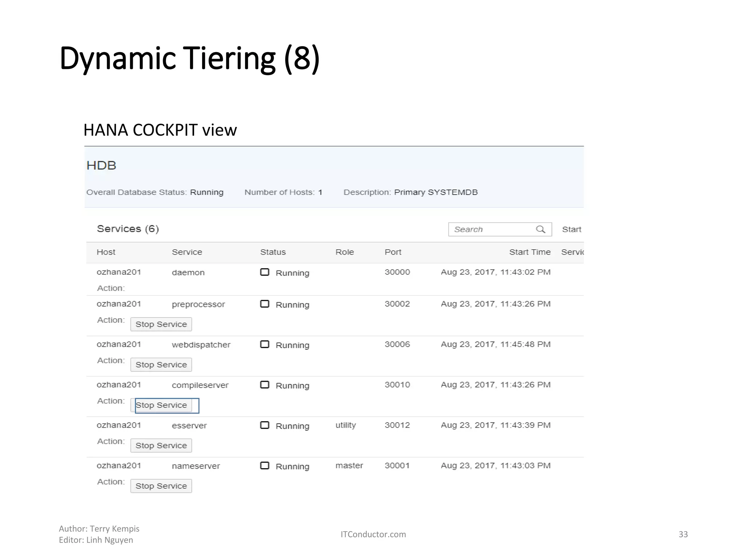Image resolution: width=747 pixels, height=560 pixels.
Task: Click the daemon row status icon
Action: [x=265, y=272]
